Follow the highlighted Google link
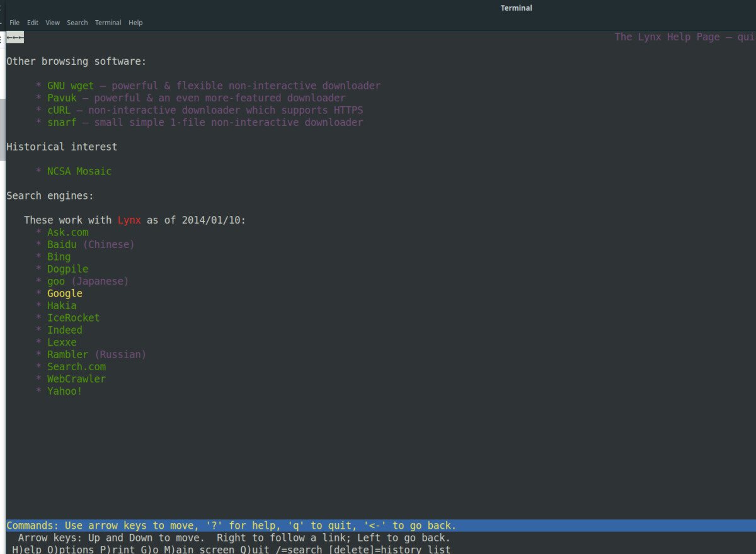This screenshot has width=756, height=554. [65, 293]
